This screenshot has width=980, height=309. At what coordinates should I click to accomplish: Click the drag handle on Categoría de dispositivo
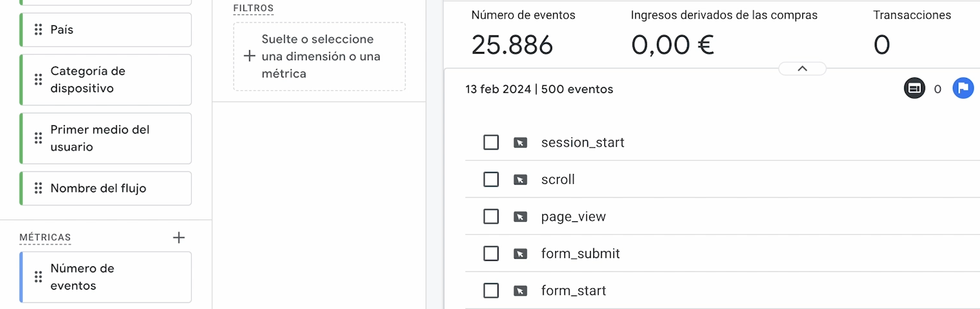pyautogui.click(x=38, y=79)
